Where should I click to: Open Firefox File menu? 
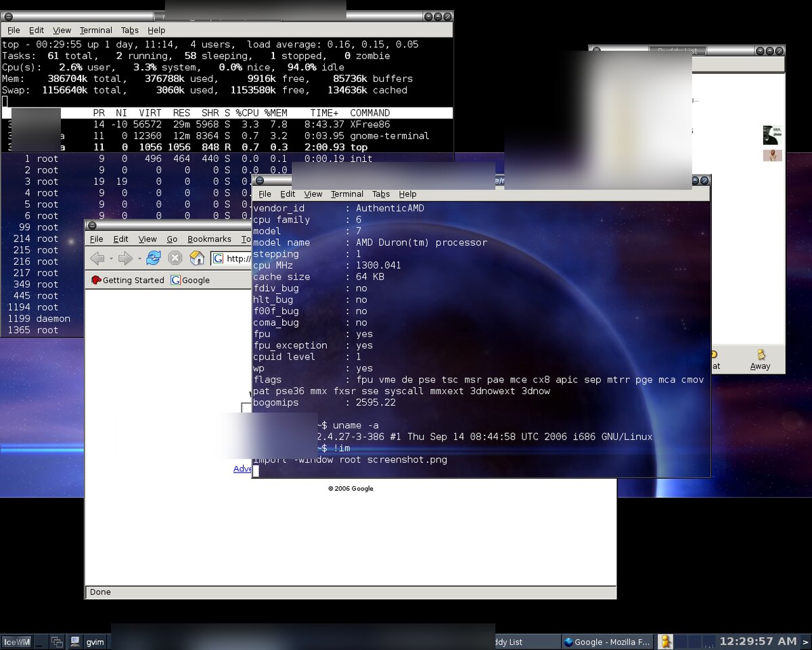click(97, 239)
